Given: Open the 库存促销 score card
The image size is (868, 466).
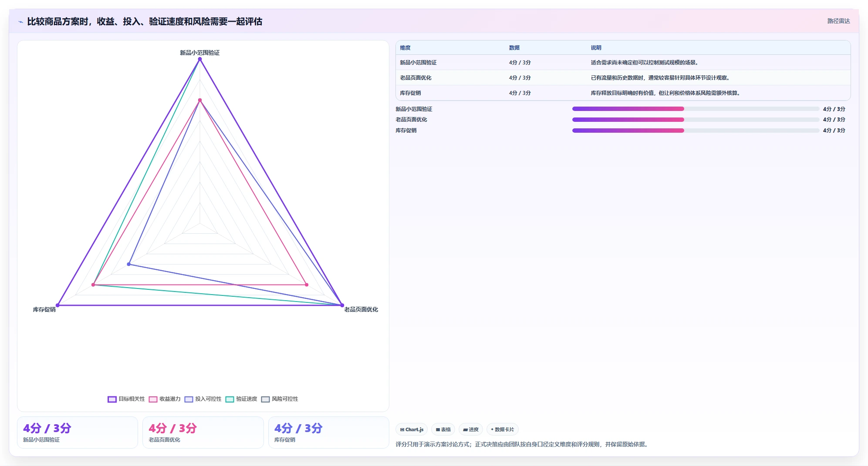Looking at the screenshot, I should pos(329,432).
